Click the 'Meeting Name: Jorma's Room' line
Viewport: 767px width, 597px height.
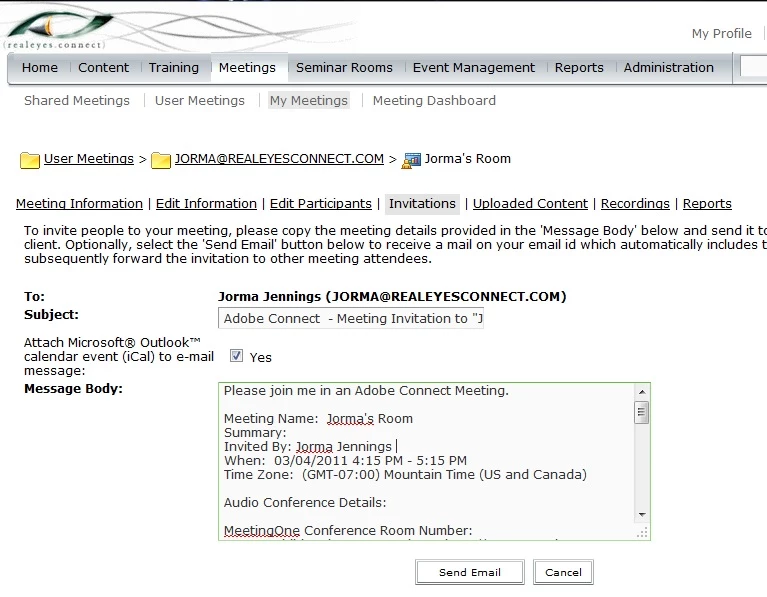318,418
